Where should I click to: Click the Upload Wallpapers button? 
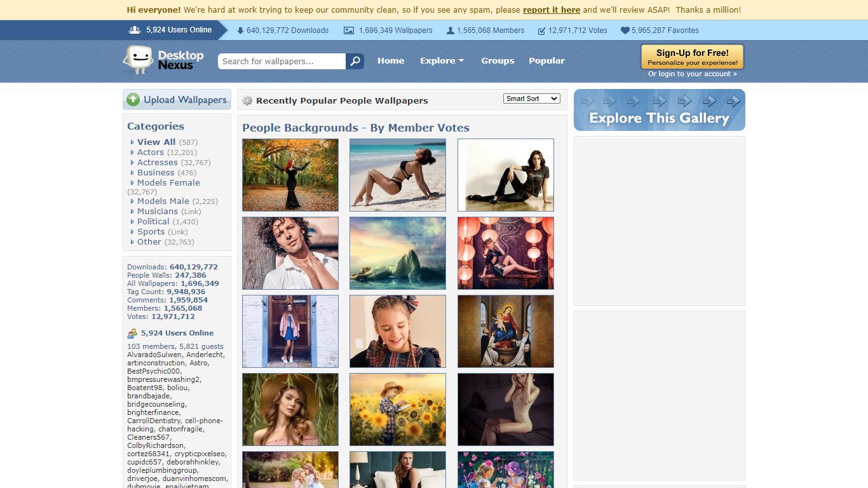[x=177, y=100]
